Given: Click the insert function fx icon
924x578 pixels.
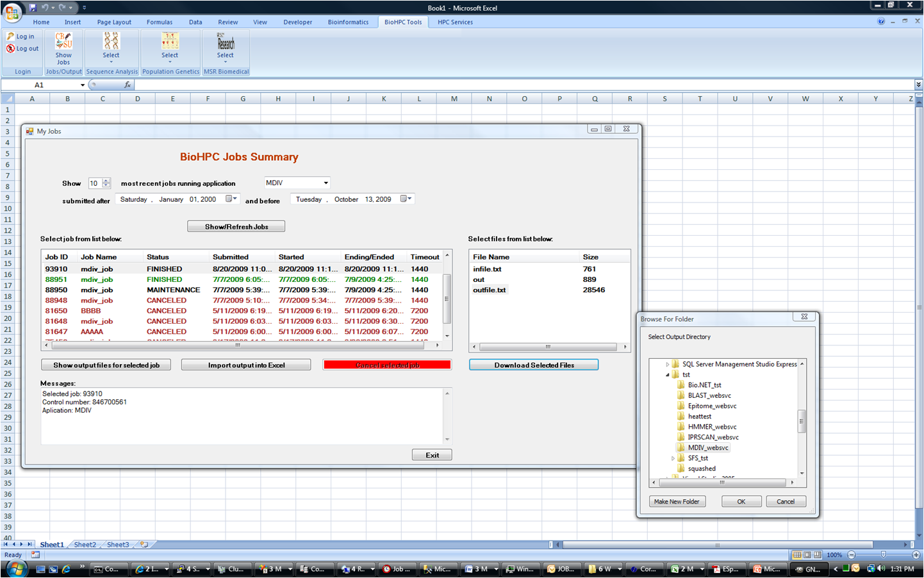Looking at the screenshot, I should [128, 85].
